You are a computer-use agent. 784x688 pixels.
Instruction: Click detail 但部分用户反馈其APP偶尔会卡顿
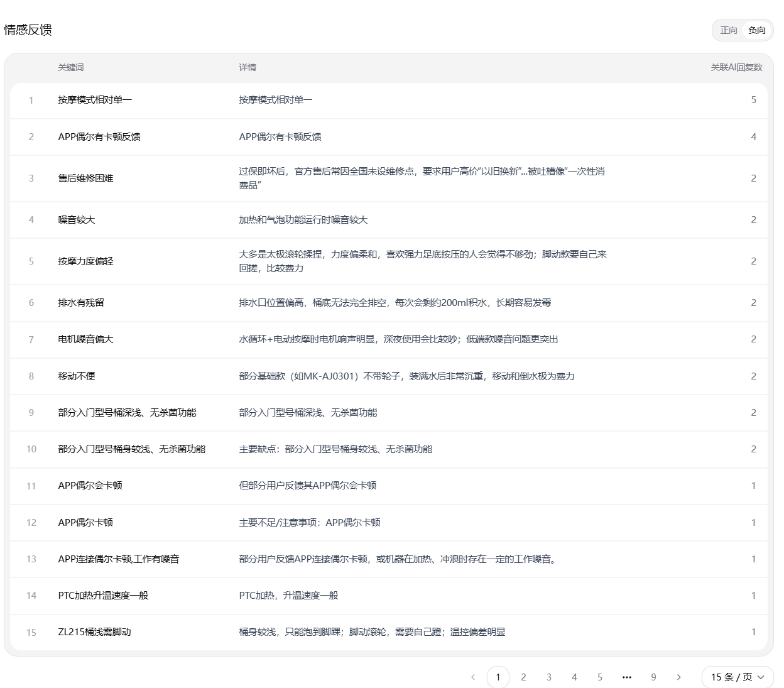[x=308, y=485]
